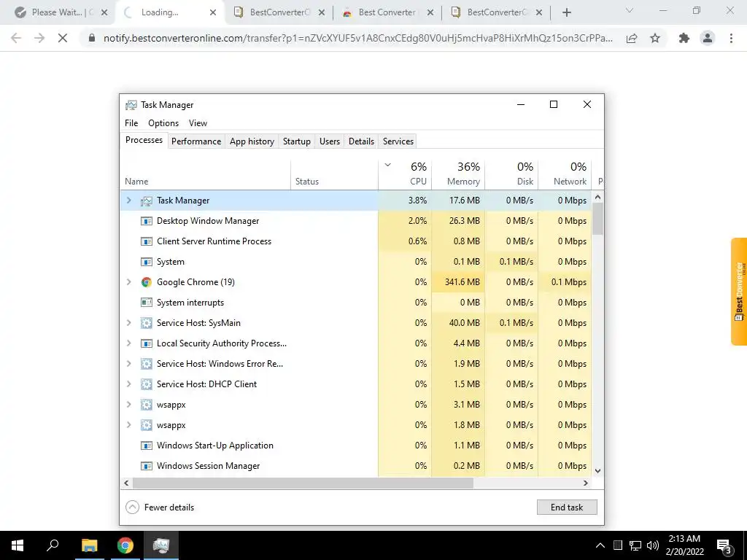The width and height of the screenshot is (747, 560).
Task: Click the Chrome icon on the taskbar
Action: [x=125, y=545]
